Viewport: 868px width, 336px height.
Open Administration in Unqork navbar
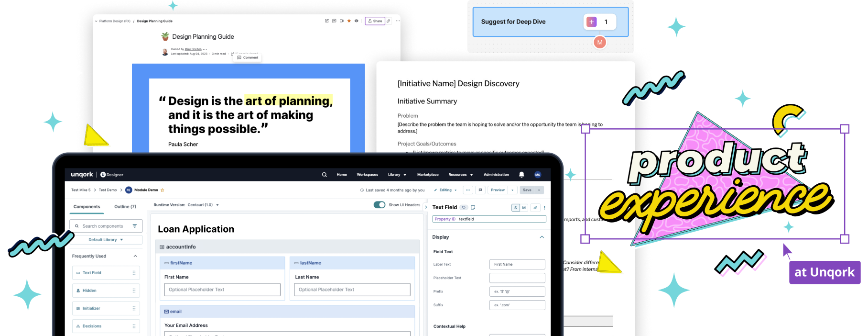coord(496,175)
